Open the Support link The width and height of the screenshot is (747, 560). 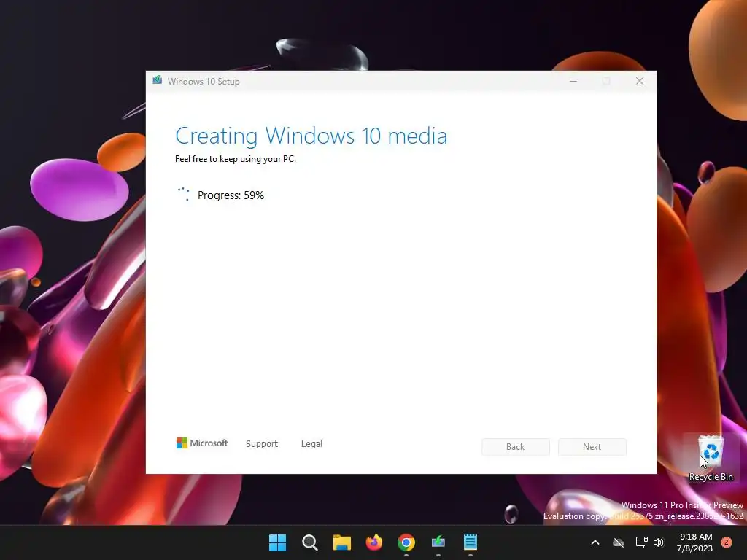tap(262, 444)
